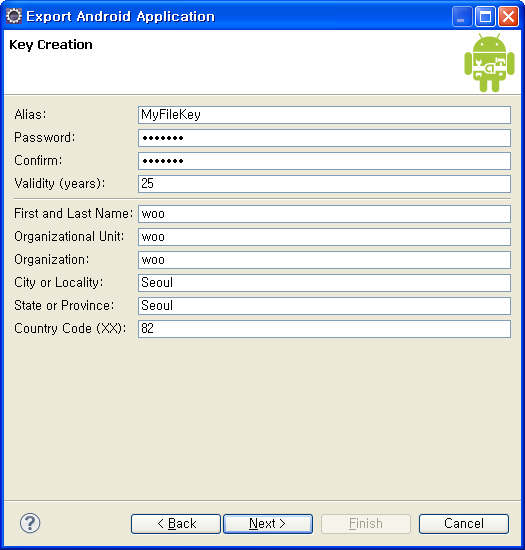Focus the City or Locality field
Screen dimensions: 525x550
coord(324,283)
